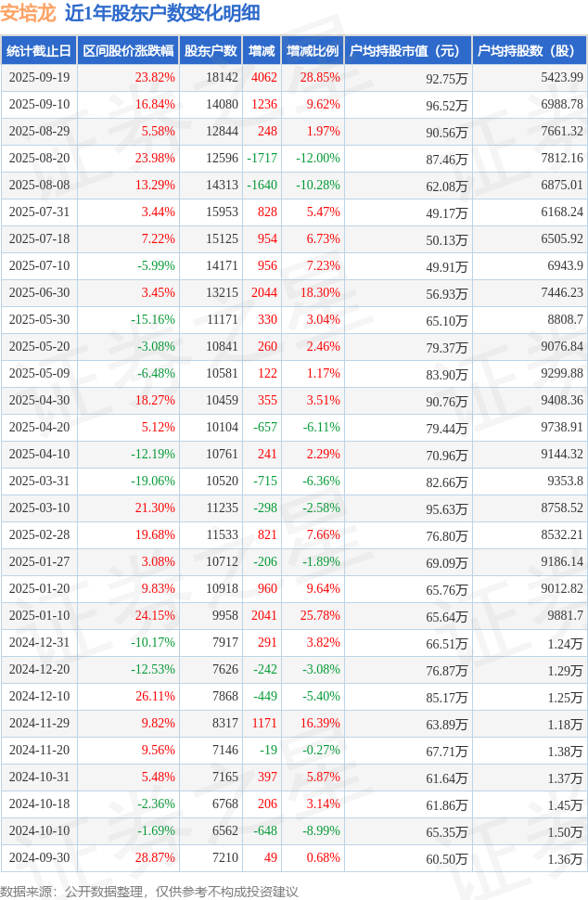Select the 2025-06-30 date cell
This screenshot has width=588, height=900.
point(38,293)
